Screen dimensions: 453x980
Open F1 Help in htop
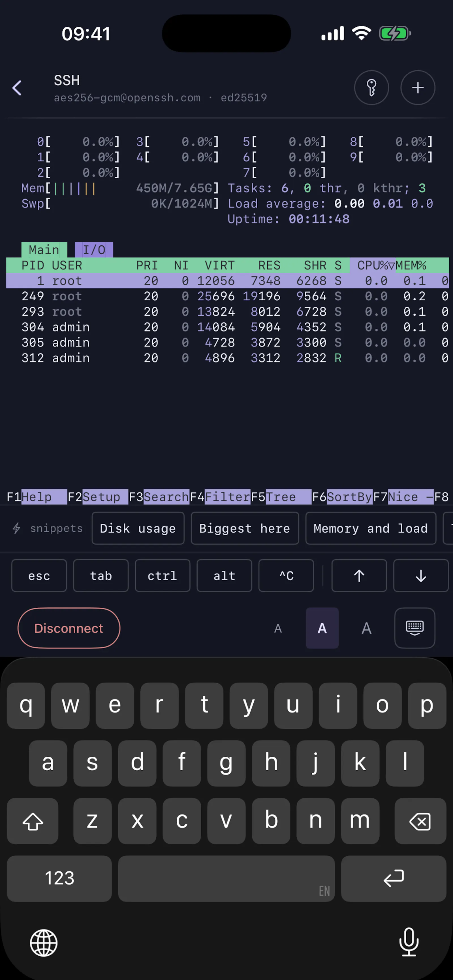point(37,497)
